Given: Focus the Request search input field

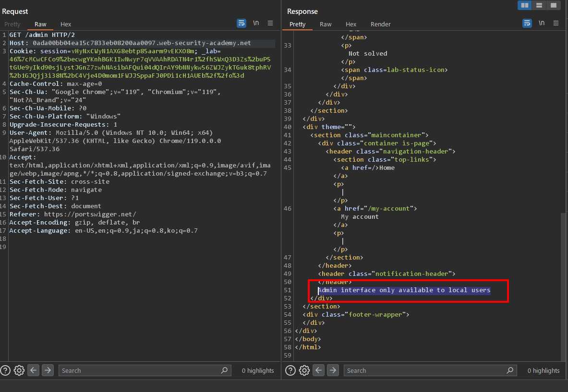Looking at the screenshot, I should point(145,370).
